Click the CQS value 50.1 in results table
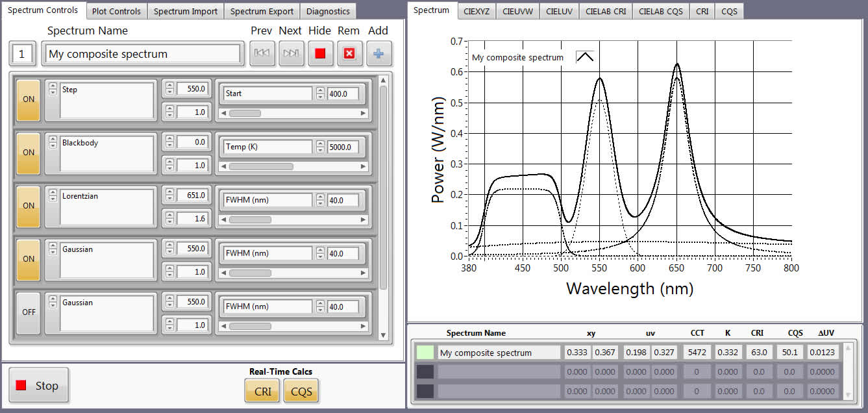This screenshot has height=413, width=868. 789,353
